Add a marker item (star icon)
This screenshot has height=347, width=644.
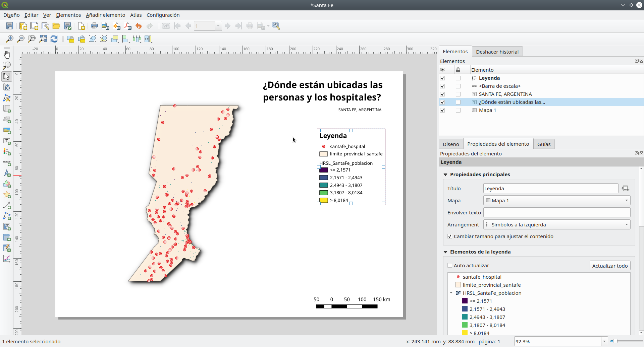tap(7, 195)
